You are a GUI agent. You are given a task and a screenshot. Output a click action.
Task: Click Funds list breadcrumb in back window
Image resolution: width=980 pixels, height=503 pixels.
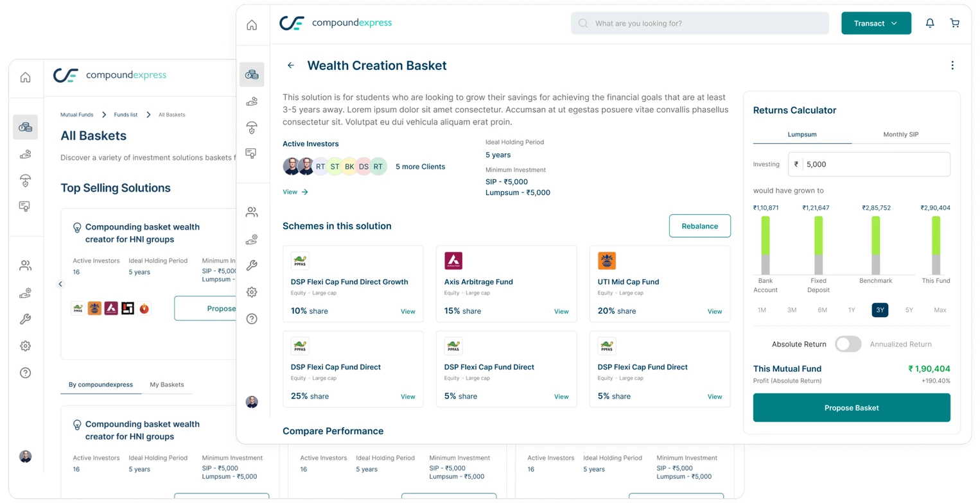tap(126, 115)
